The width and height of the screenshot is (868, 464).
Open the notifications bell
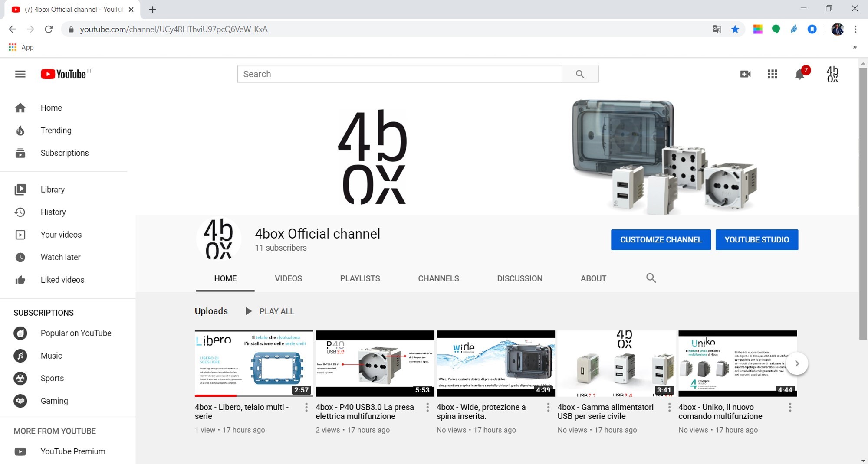click(799, 74)
